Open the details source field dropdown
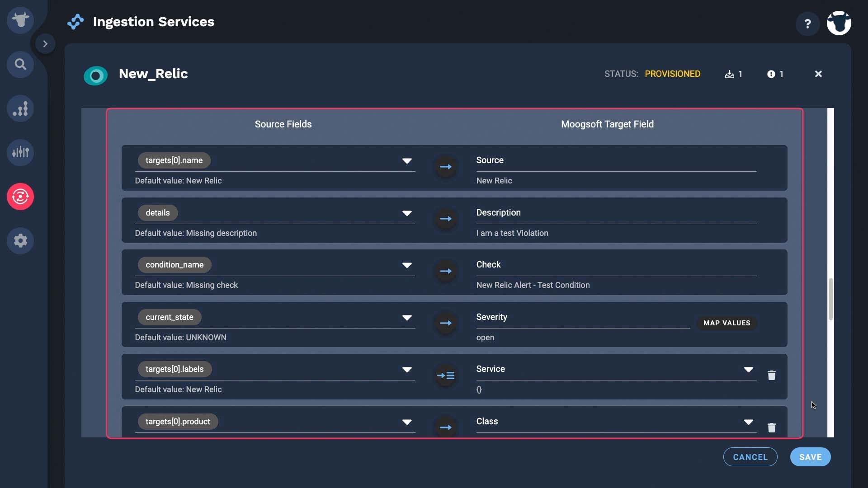Viewport: 868px width, 488px height. click(407, 213)
